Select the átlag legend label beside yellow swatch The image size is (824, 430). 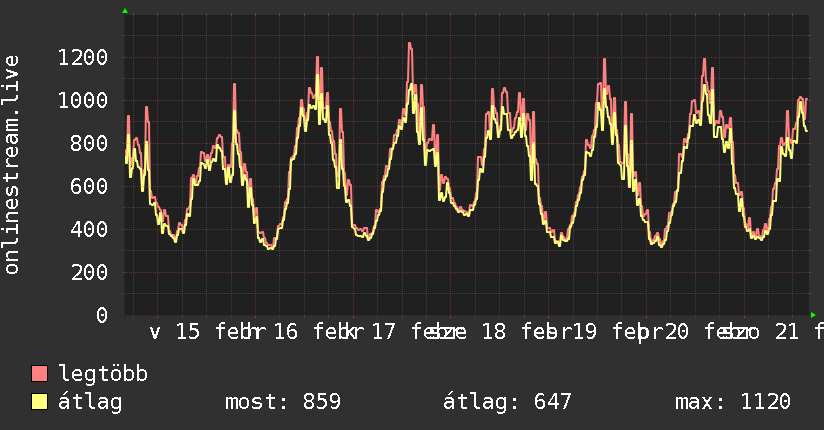[90, 402]
